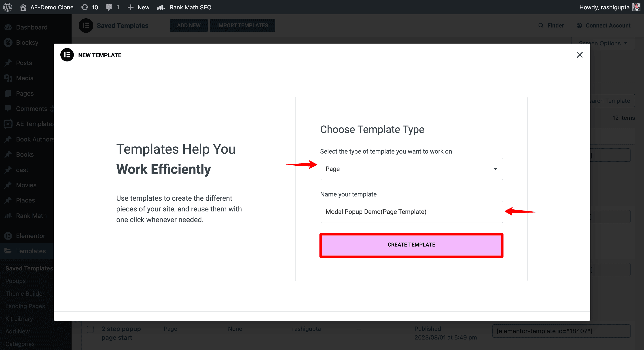Click the Elementor logo icon in dialog

[x=67, y=55]
